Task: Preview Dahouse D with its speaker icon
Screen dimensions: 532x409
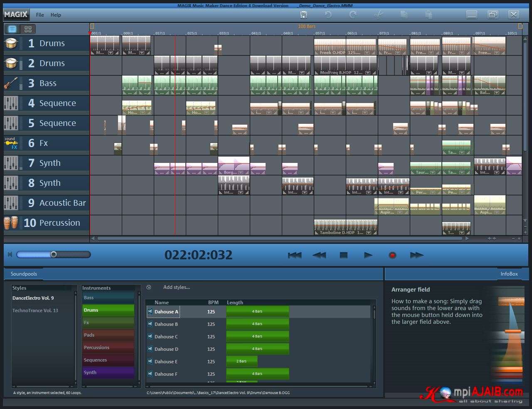Action: coord(150,349)
